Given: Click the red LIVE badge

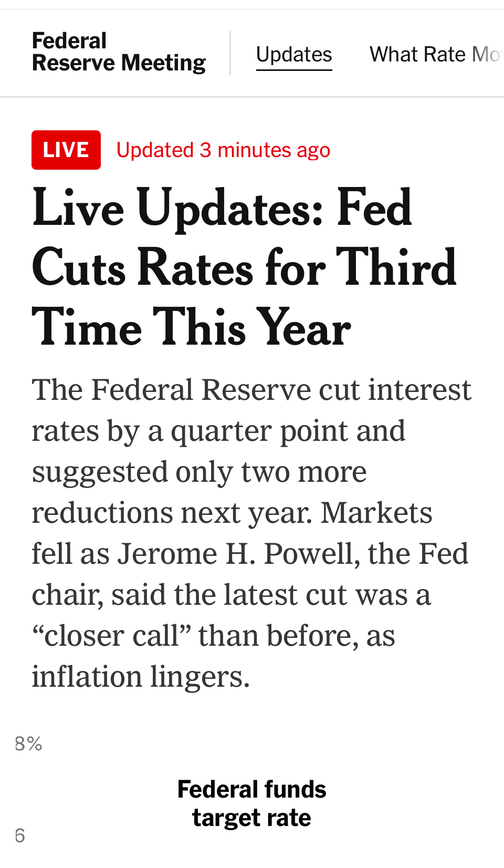Looking at the screenshot, I should [66, 150].
